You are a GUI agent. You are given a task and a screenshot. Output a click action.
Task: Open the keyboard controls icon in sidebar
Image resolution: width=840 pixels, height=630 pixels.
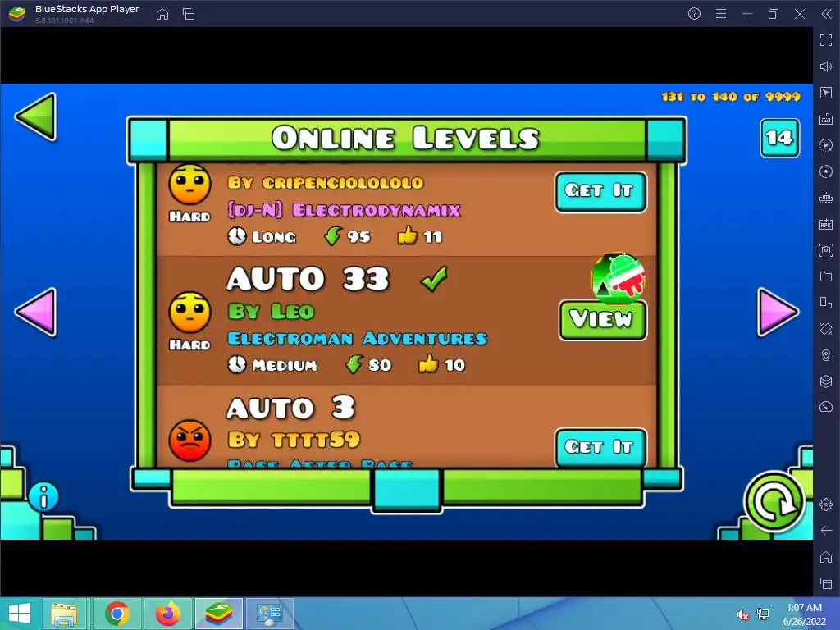coord(826,119)
